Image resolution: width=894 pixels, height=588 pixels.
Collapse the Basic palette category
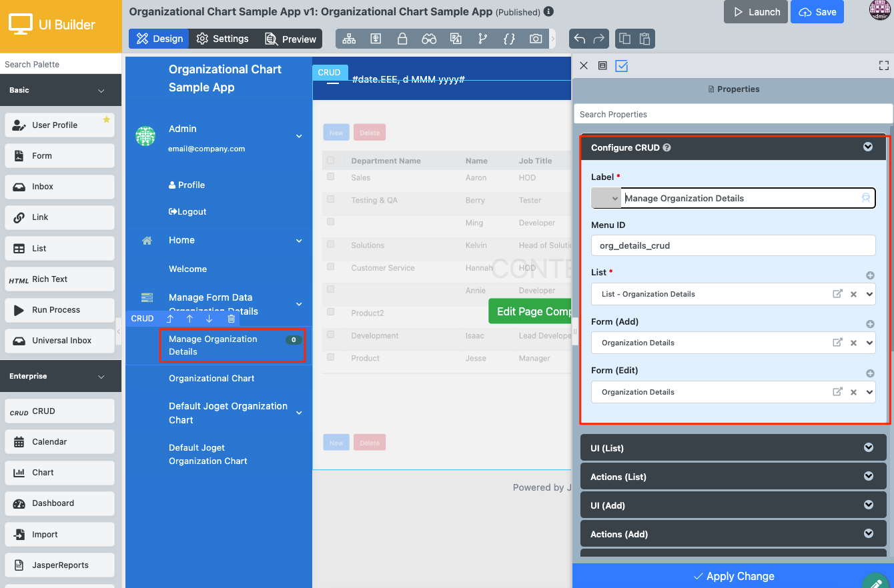click(x=101, y=90)
